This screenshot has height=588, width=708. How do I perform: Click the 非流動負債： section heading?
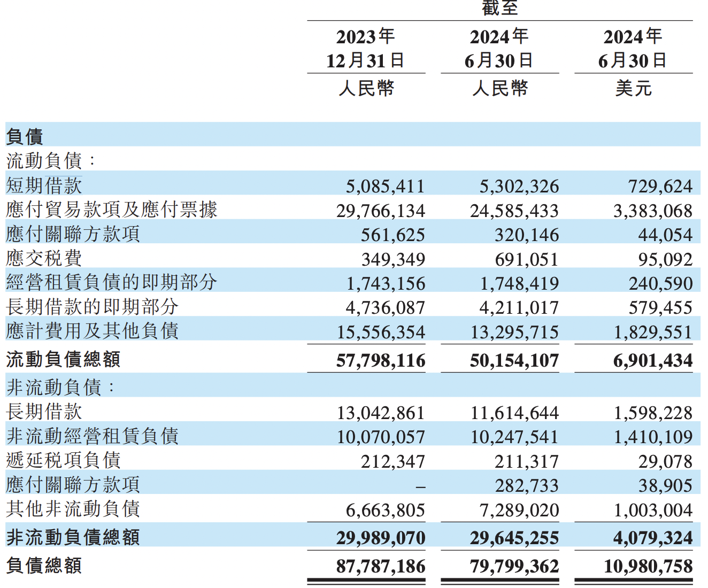pyautogui.click(x=60, y=387)
